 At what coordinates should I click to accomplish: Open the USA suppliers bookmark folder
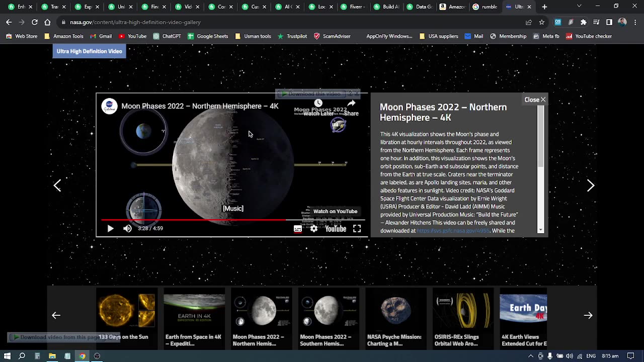[x=439, y=36]
